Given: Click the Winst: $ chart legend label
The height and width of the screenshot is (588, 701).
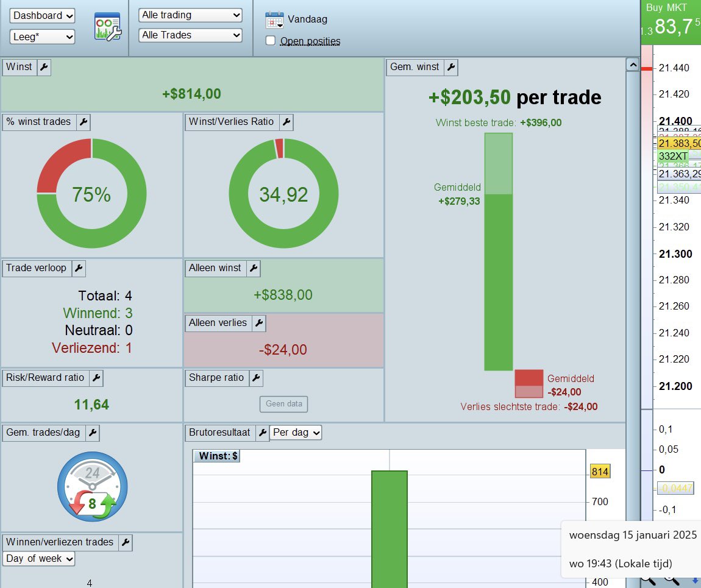Looking at the screenshot, I should coord(218,456).
